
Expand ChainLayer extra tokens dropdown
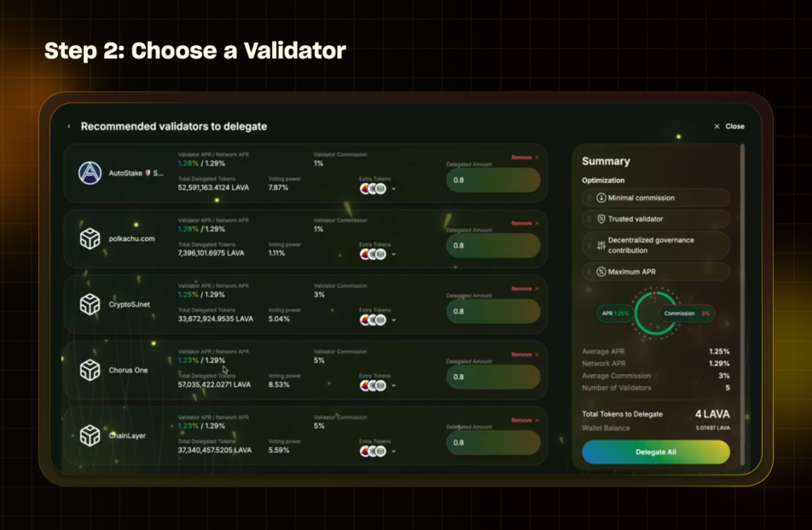pos(393,452)
